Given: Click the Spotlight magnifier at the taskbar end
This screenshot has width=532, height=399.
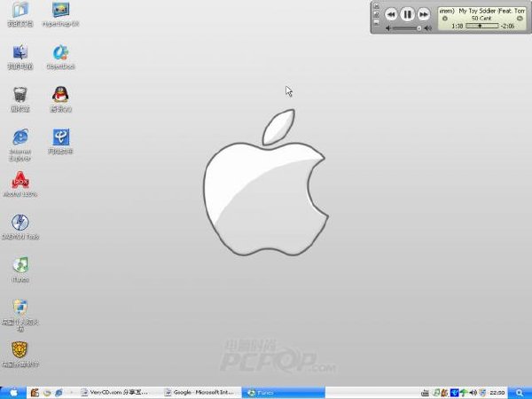Looking at the screenshot, I should pyautogui.click(x=520, y=393).
